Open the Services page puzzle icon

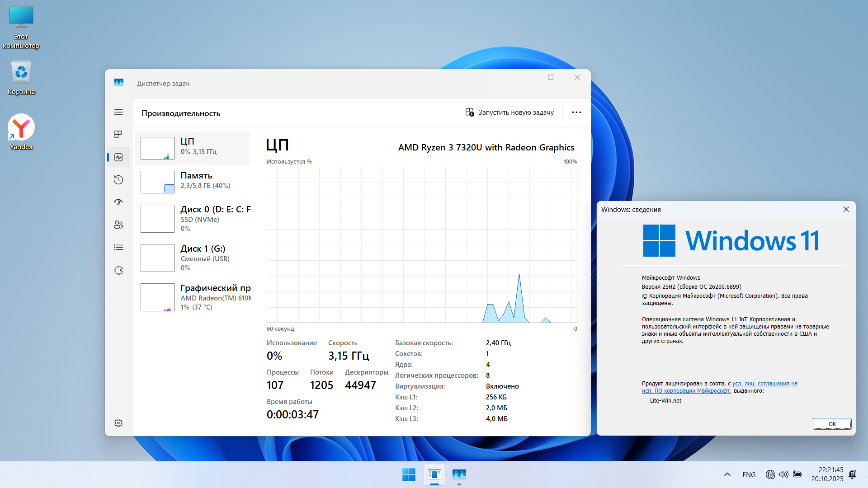(x=118, y=270)
